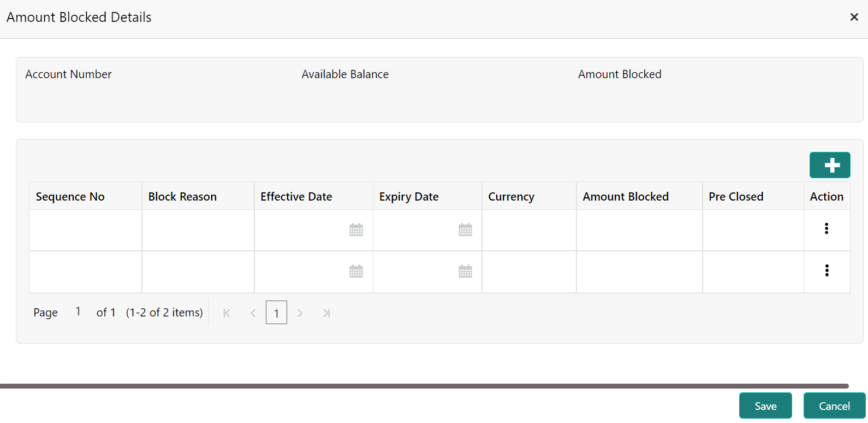Click the horizontal scrollbar at the bottom
Viewport: 868px width, 423px height.
pos(424,386)
